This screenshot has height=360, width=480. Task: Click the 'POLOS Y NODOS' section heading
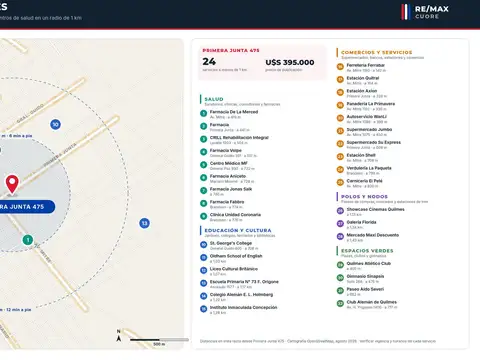(x=364, y=197)
